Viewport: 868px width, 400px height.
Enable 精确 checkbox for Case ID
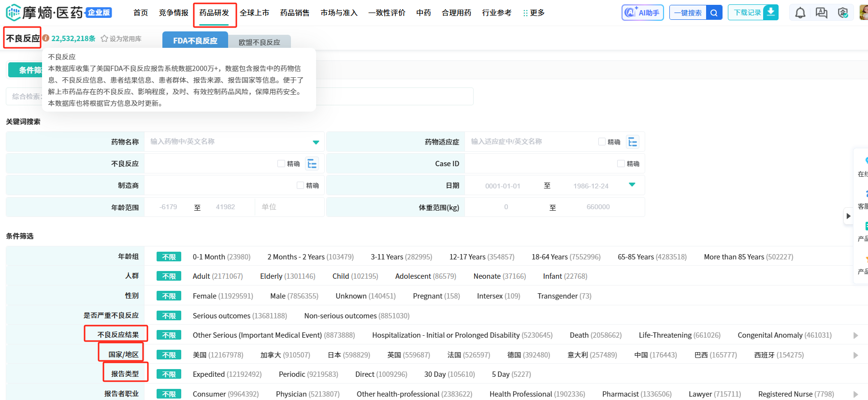621,164
